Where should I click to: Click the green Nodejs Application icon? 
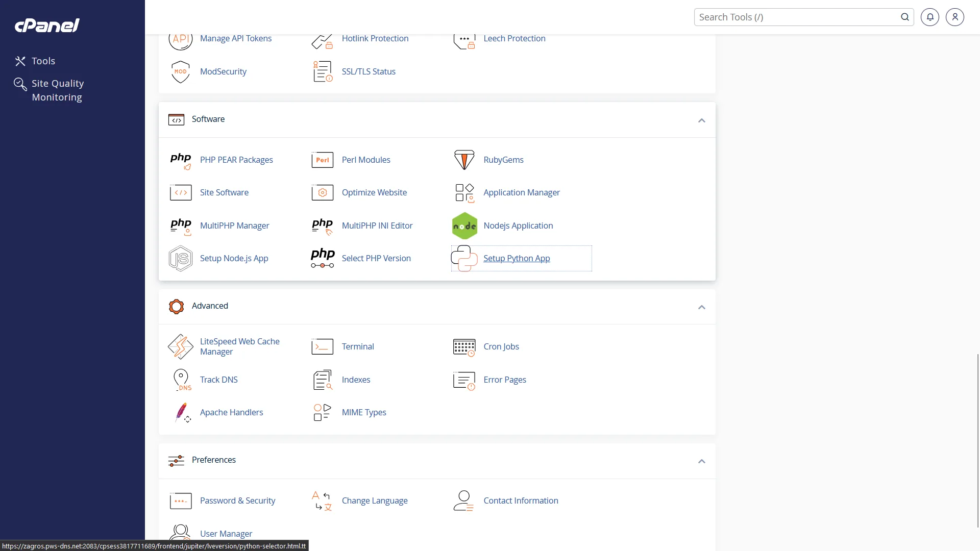(464, 226)
